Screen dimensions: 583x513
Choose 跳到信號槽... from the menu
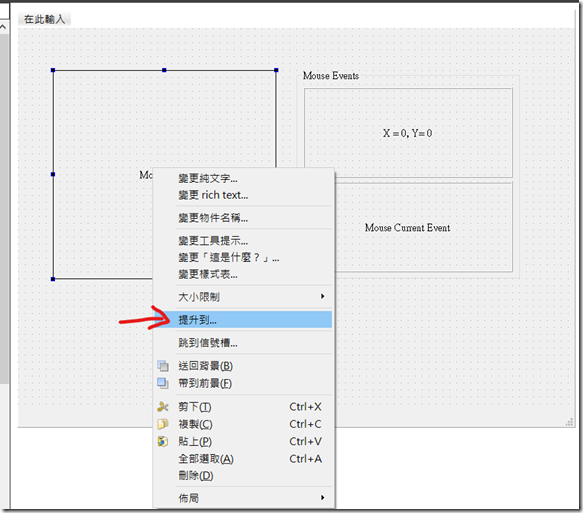click(244, 343)
